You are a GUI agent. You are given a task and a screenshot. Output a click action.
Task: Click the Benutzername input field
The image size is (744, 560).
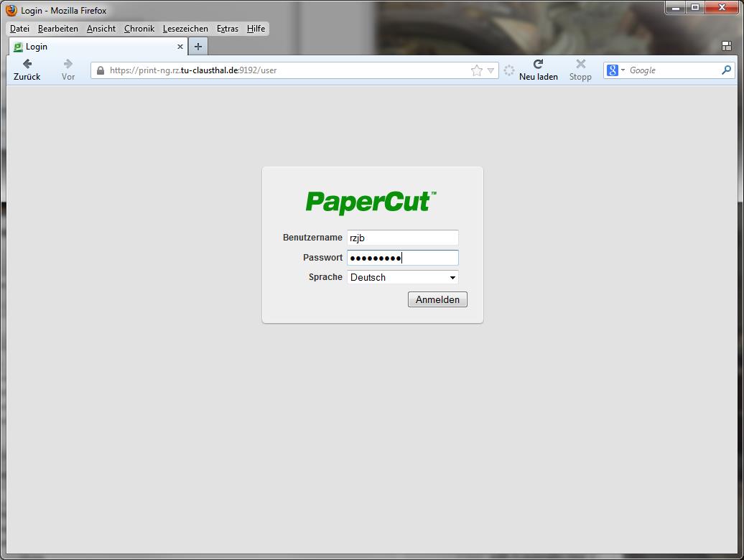[402, 238]
